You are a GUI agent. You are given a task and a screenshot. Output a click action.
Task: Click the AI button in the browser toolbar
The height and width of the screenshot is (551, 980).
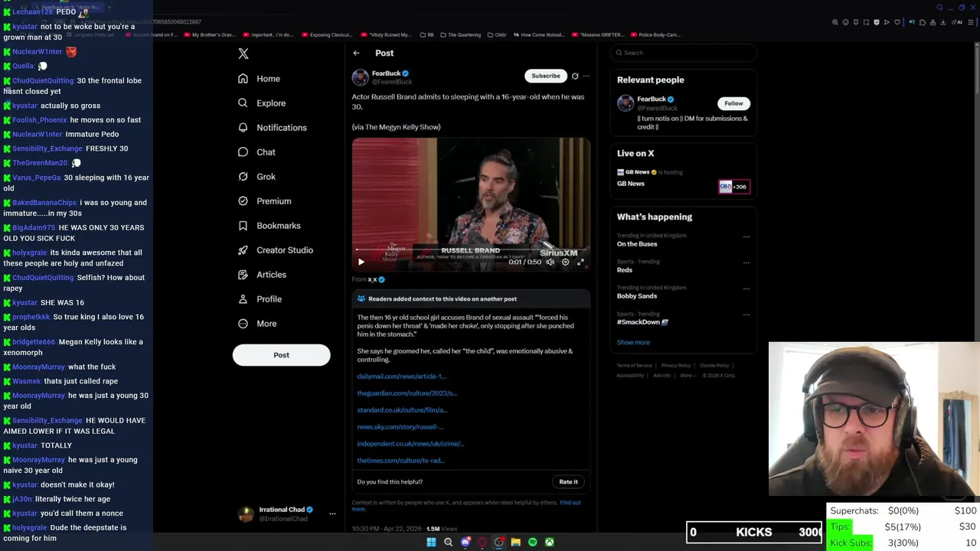coord(957,22)
